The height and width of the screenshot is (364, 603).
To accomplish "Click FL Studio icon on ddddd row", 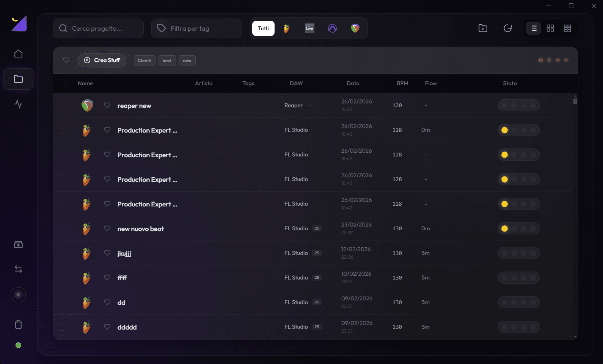I will pyautogui.click(x=87, y=327).
